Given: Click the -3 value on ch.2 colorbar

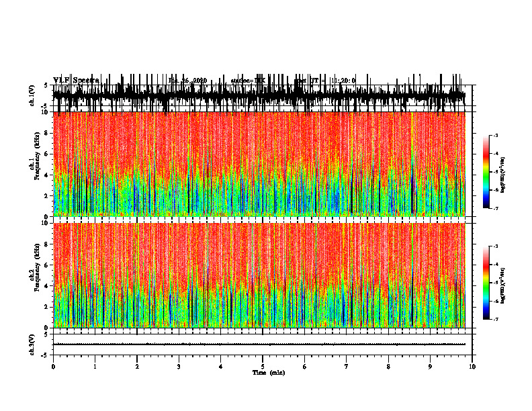Looking at the screenshot, I should coord(496,246).
